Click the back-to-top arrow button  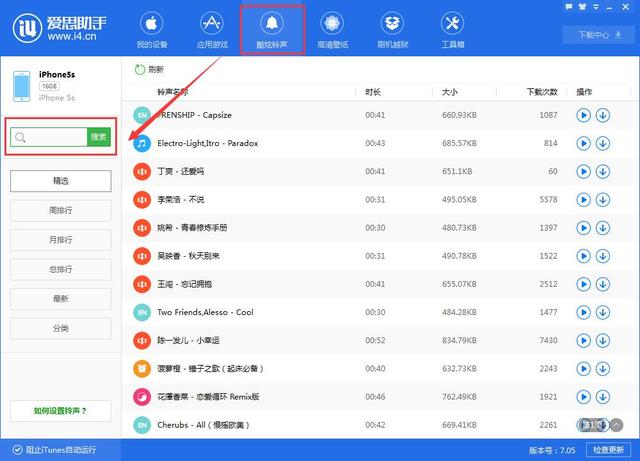617,425
